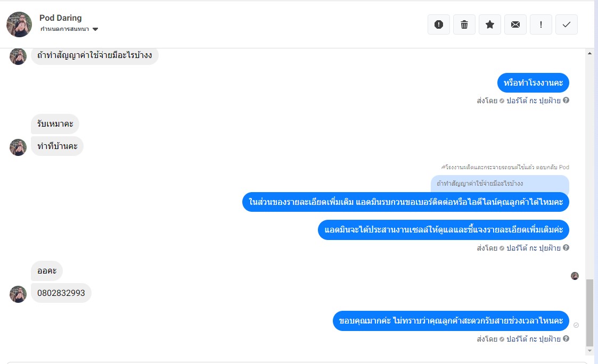The image size is (598, 364).
Task: Click the seen-by small avatar indicator
Action: click(x=575, y=276)
